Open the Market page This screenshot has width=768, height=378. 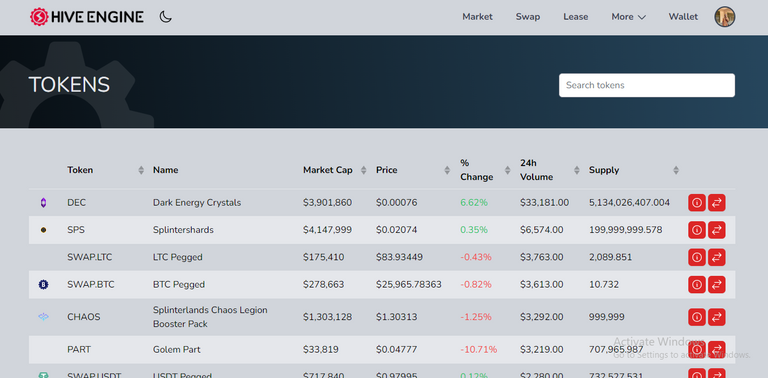(x=478, y=17)
